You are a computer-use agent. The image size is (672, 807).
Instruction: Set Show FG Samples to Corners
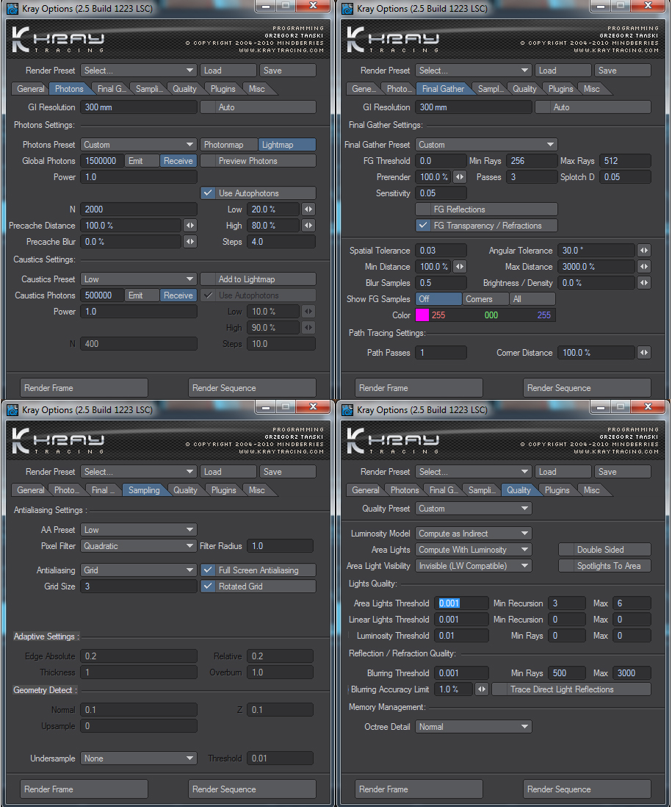(485, 299)
